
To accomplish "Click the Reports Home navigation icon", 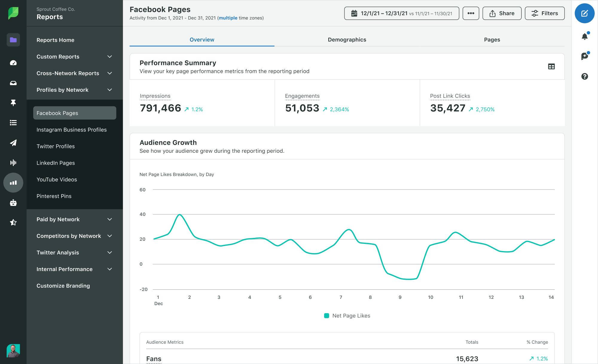I will click(x=13, y=40).
